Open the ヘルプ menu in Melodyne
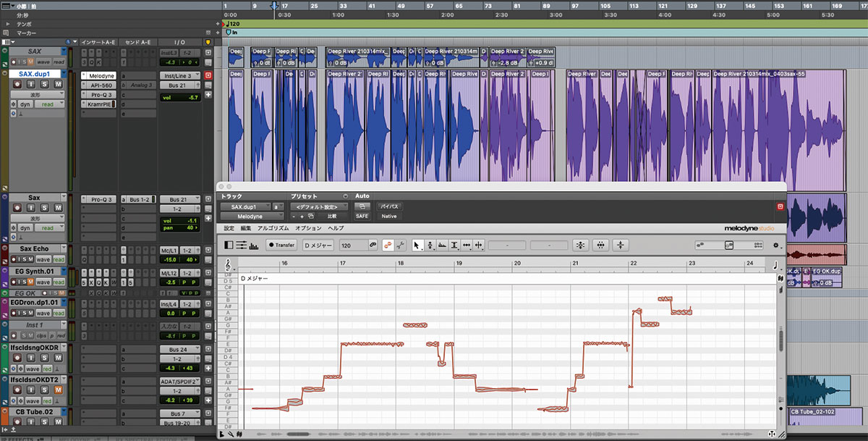 [x=336, y=228]
